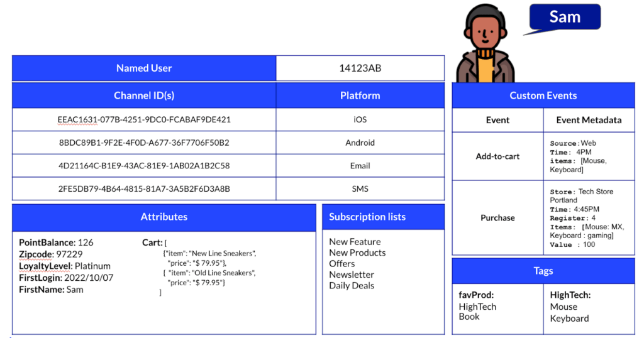Viewport: 644px width, 338px height.
Task: Select the Purchase event cell
Action: 497,218
